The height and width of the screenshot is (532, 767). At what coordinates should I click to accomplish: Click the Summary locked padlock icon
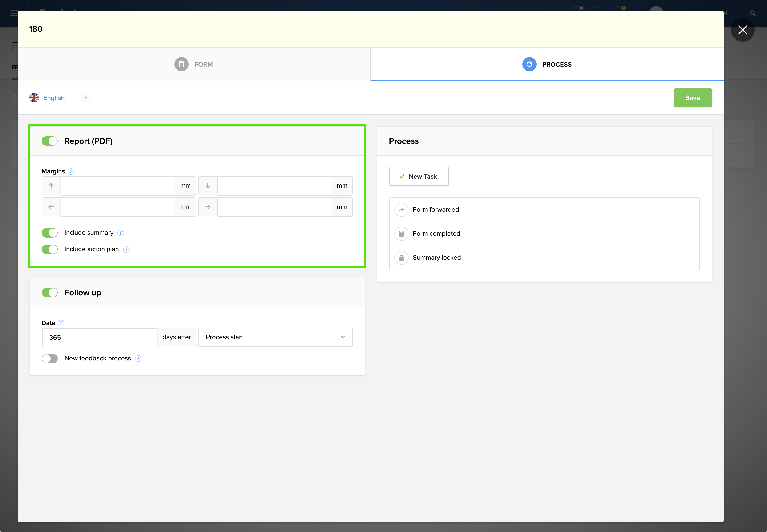(401, 258)
